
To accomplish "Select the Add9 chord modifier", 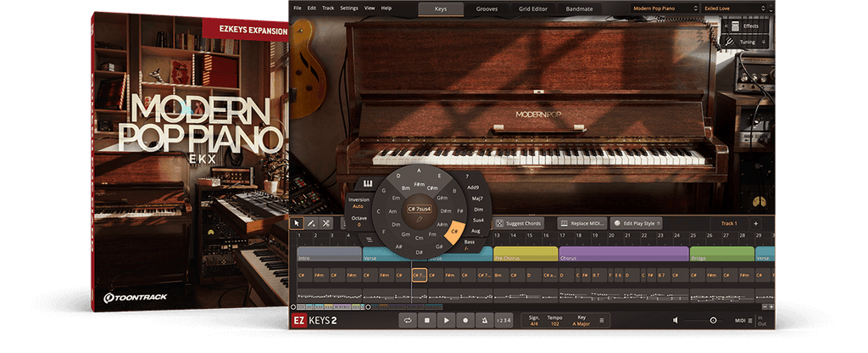I will pyautogui.click(x=473, y=188).
